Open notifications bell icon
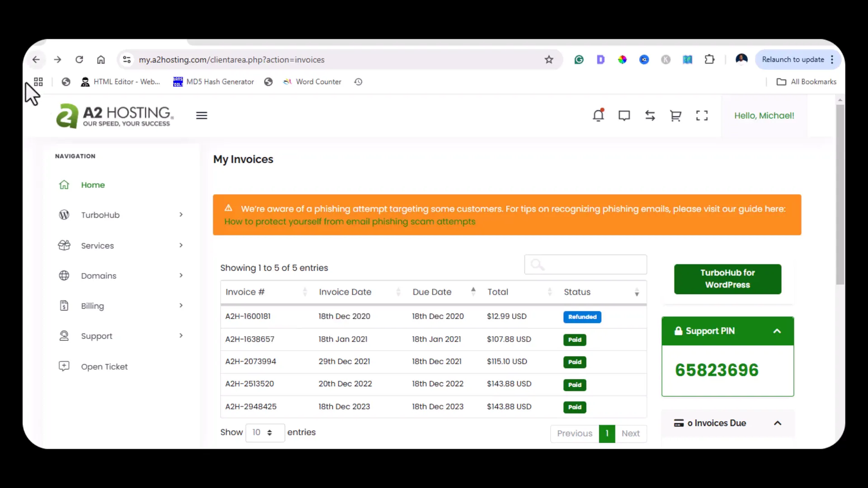This screenshot has height=488, width=868. pos(599,115)
